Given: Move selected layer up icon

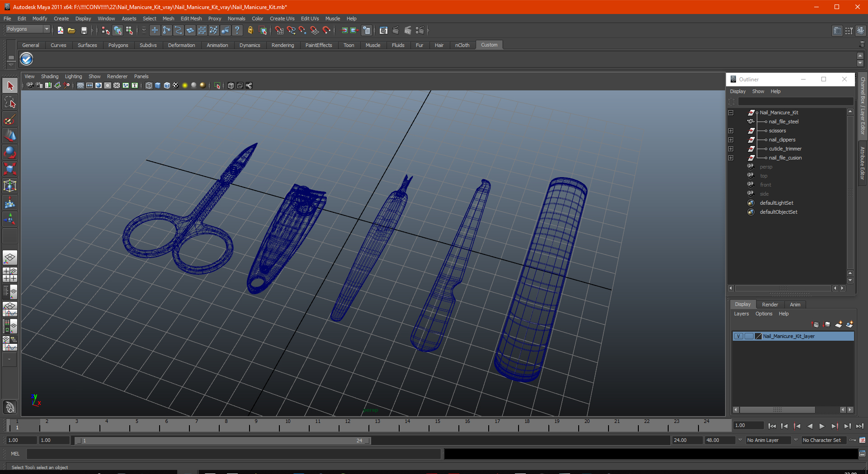Looking at the screenshot, I should [x=816, y=324].
